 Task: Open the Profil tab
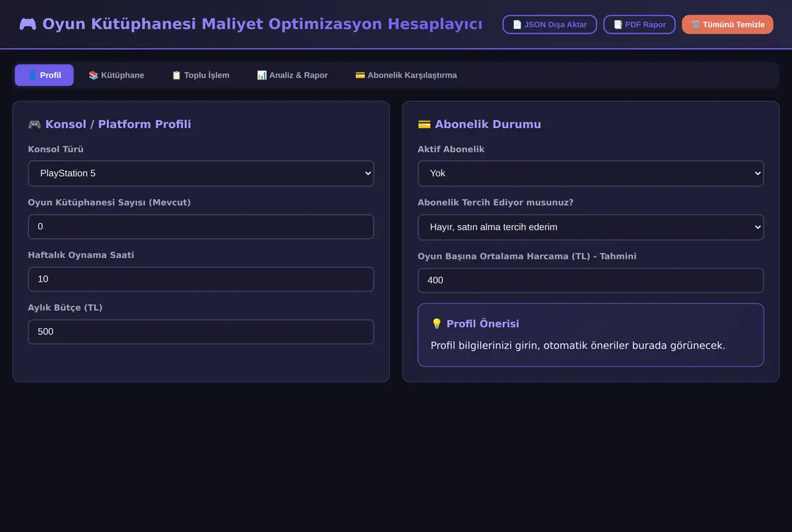coord(44,75)
